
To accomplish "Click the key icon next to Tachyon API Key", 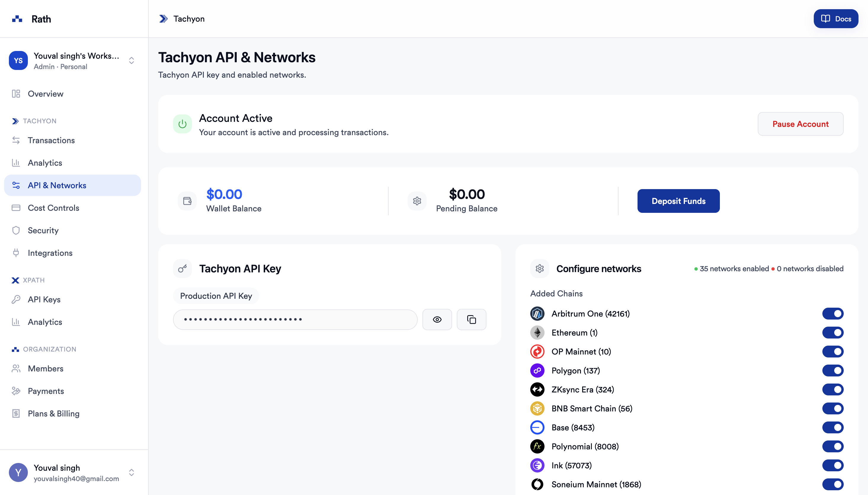I will click(182, 269).
